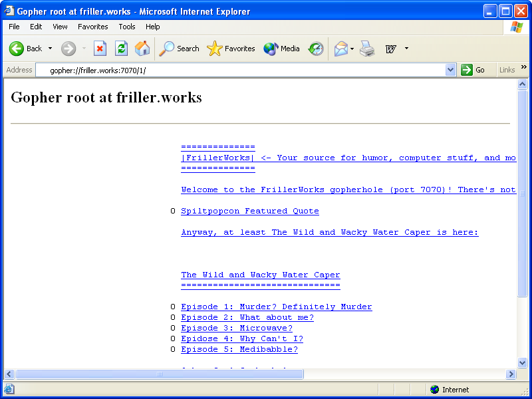532x399 pixels.
Task: Click the |FrillerWorks| banner link
Action: pyautogui.click(x=348, y=158)
